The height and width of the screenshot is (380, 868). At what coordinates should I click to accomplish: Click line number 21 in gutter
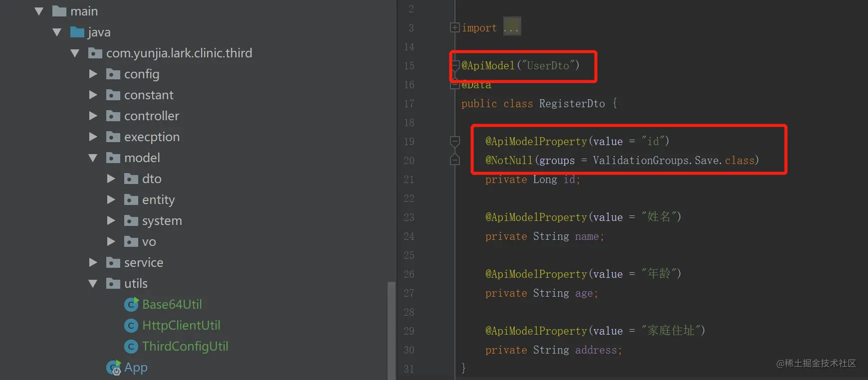tap(409, 180)
